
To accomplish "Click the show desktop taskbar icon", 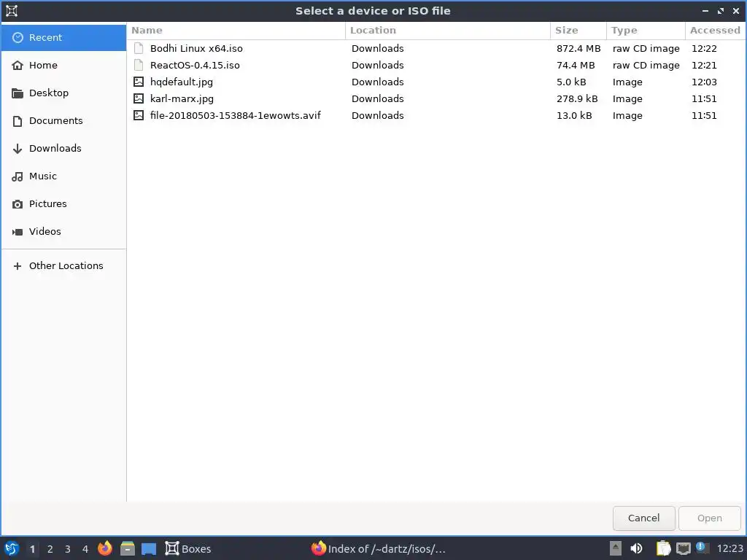I will pos(149,548).
